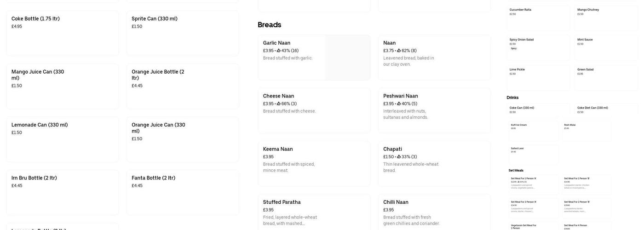Click the Breads section heading

[x=270, y=25]
